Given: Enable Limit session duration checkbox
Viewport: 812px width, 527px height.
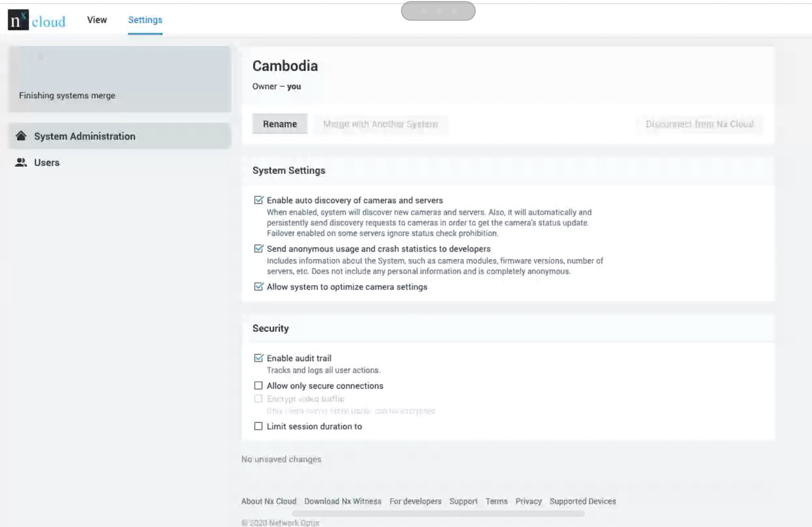Looking at the screenshot, I should click(x=258, y=426).
